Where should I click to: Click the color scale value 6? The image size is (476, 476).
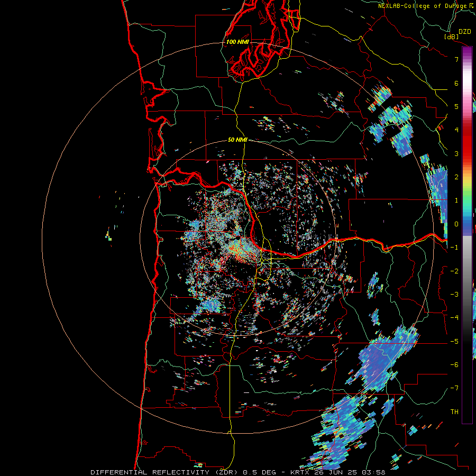(x=456, y=83)
